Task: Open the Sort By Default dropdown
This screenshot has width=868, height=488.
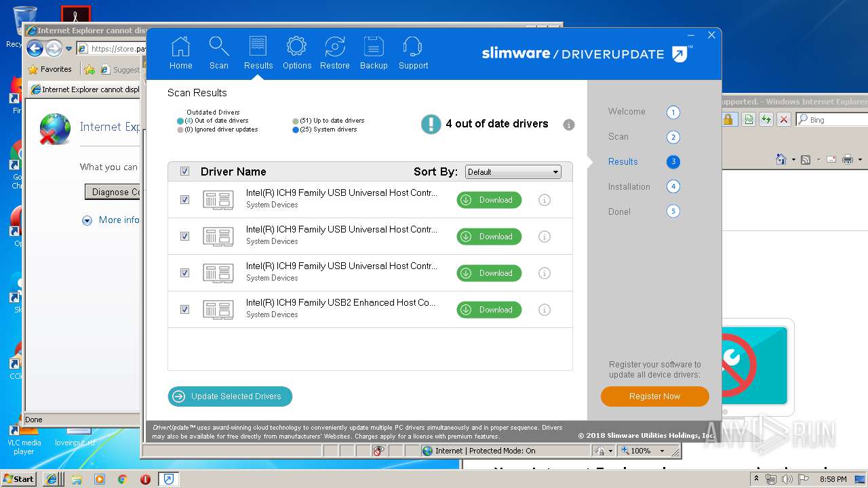Action: point(513,172)
